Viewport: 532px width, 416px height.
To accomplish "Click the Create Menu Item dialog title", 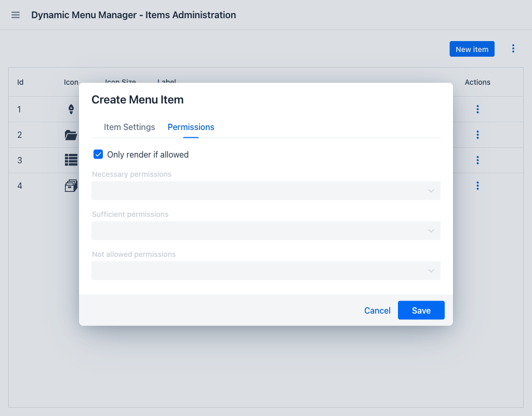I will point(137,100).
